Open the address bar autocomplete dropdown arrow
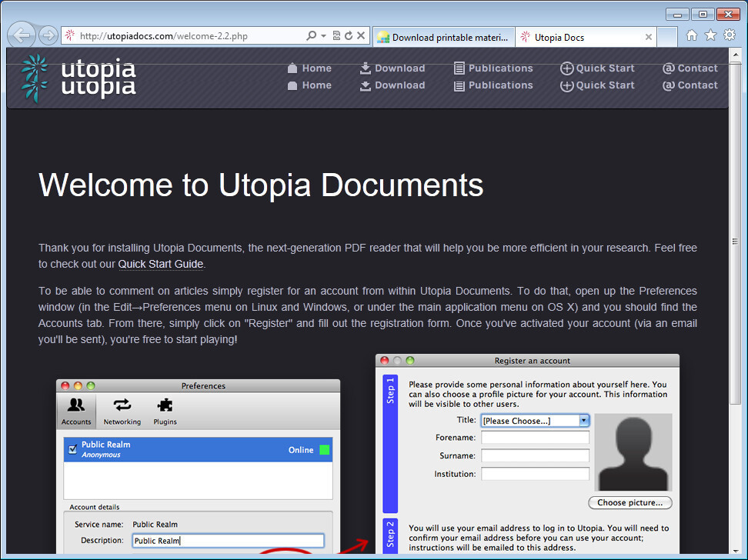 pyautogui.click(x=323, y=36)
